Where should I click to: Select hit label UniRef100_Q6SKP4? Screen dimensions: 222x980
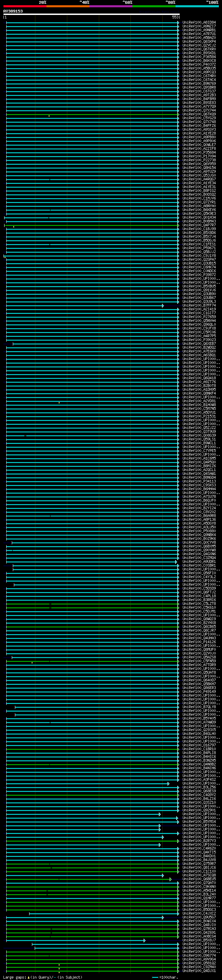coord(199,41)
